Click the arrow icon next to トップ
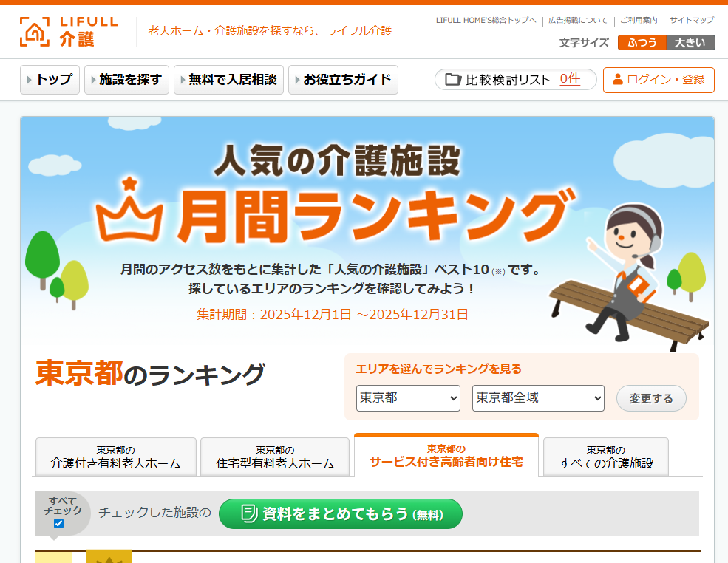The image size is (728, 563). click(29, 80)
